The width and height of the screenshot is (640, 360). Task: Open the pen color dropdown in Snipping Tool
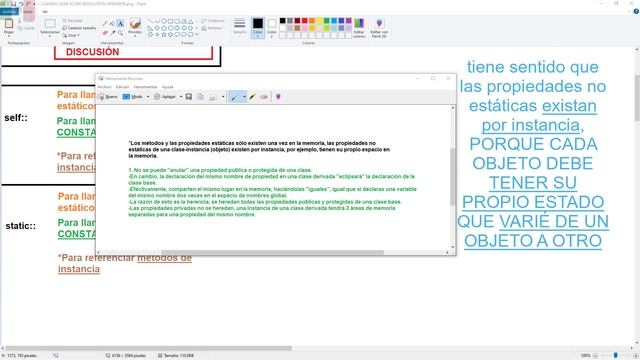244,97
